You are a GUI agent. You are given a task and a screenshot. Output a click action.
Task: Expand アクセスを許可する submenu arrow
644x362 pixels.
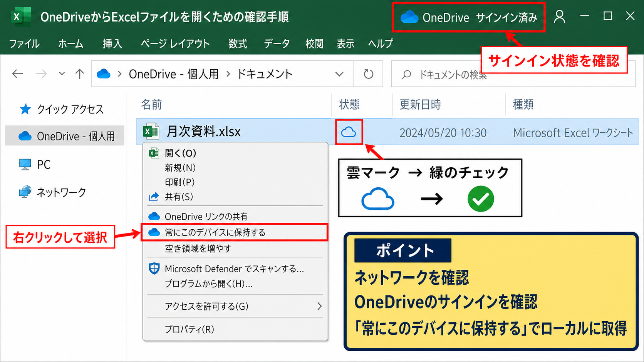tap(319, 306)
